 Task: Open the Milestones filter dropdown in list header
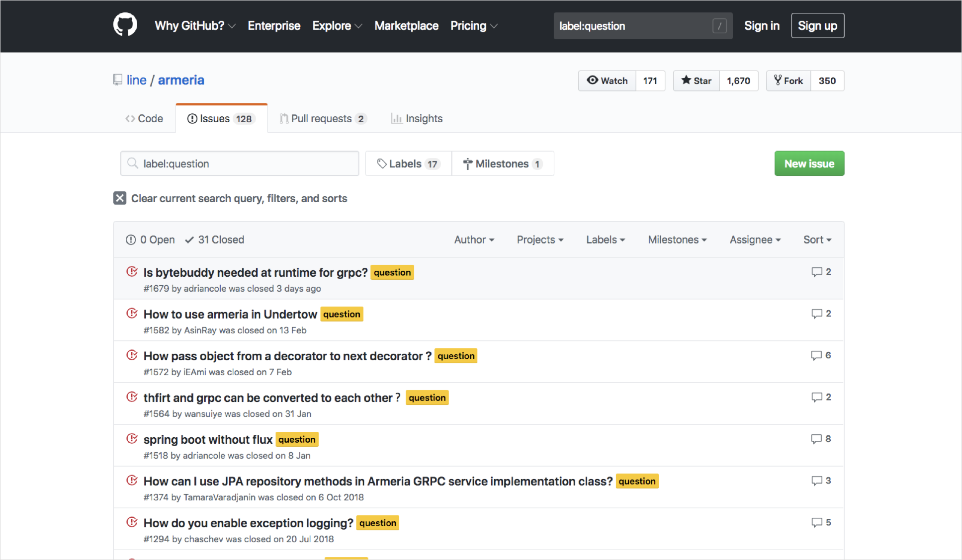[677, 240]
